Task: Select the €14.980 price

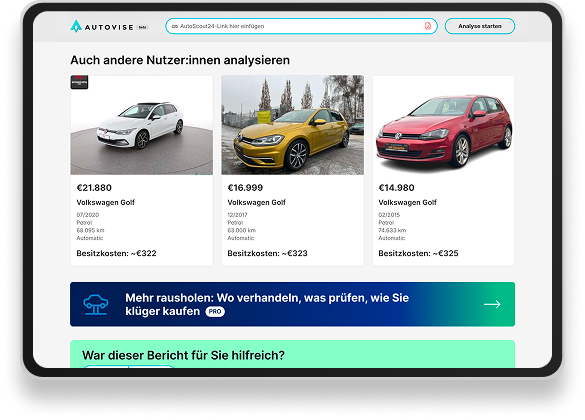Action: pos(396,188)
